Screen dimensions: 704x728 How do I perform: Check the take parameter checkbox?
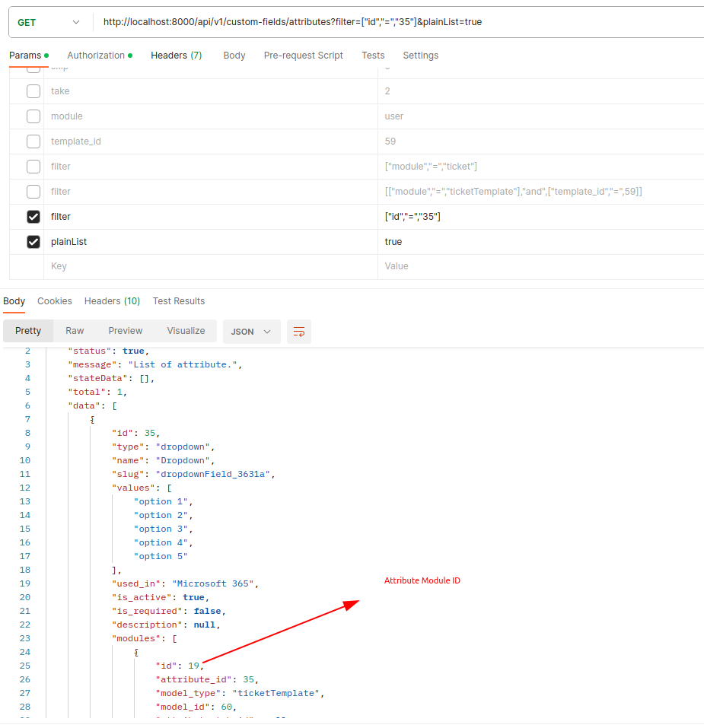tap(33, 91)
